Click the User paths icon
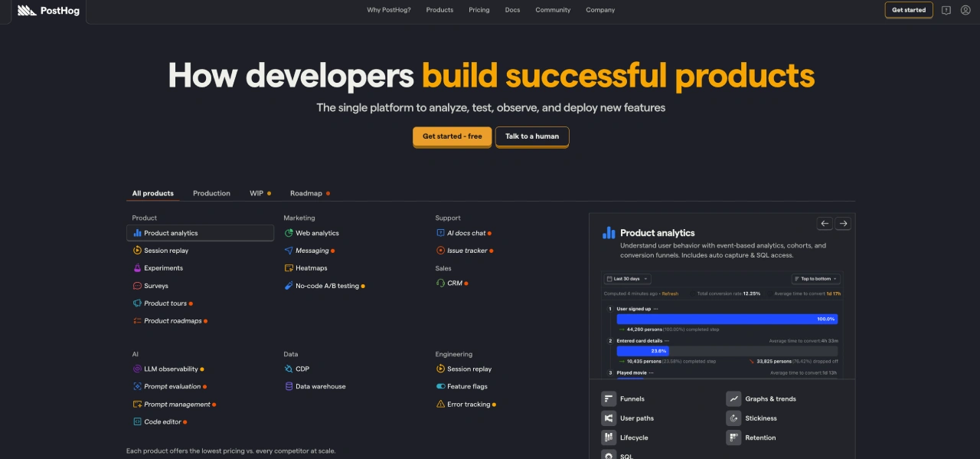980x459 pixels. (609, 418)
